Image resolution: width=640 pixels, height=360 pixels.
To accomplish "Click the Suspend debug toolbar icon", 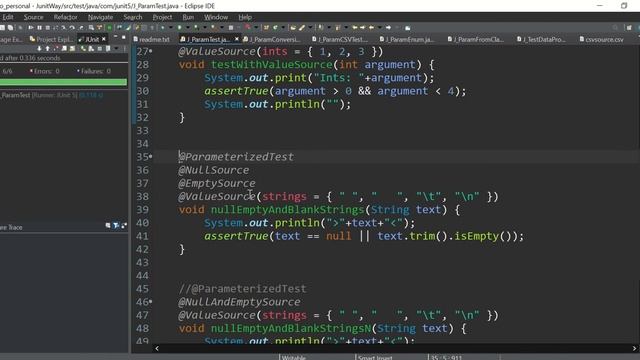I will pos(39,27).
